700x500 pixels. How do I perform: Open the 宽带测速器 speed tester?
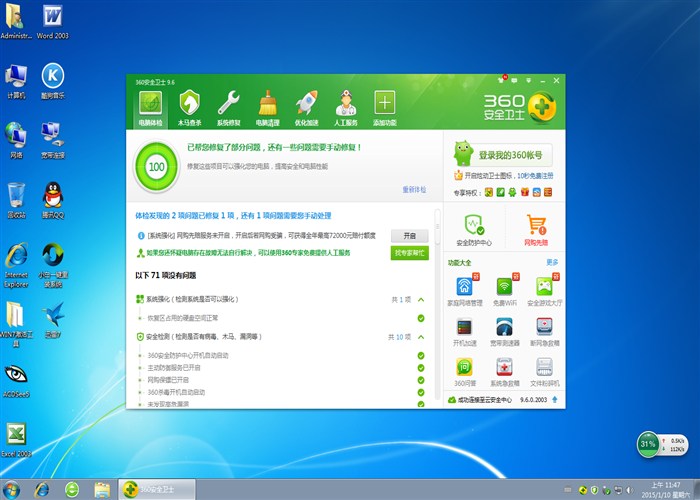[x=503, y=330]
